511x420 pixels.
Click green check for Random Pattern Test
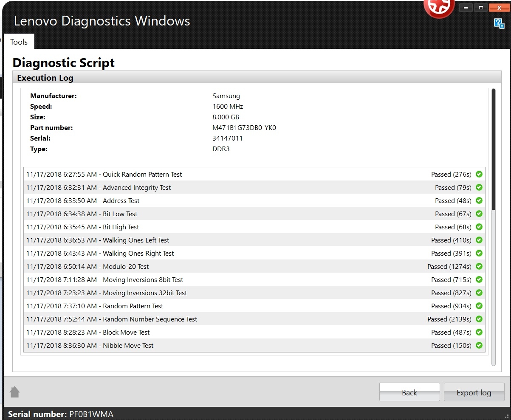pos(479,306)
